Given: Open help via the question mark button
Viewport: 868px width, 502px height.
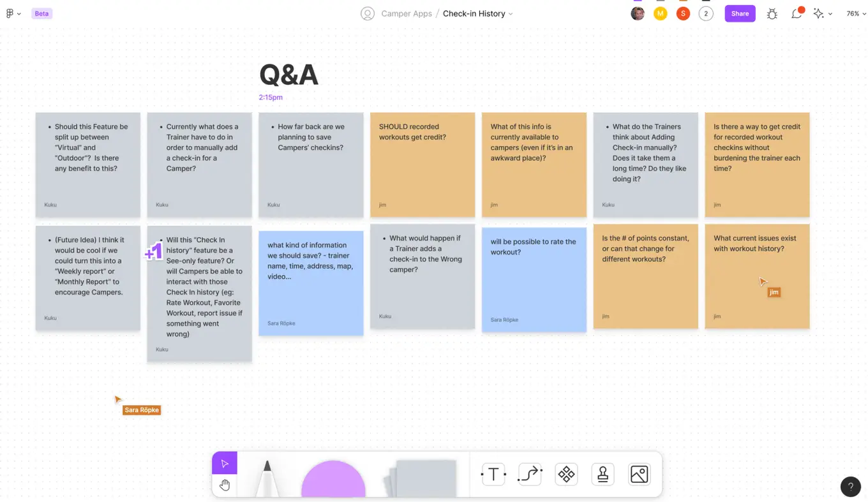Looking at the screenshot, I should 851,487.
